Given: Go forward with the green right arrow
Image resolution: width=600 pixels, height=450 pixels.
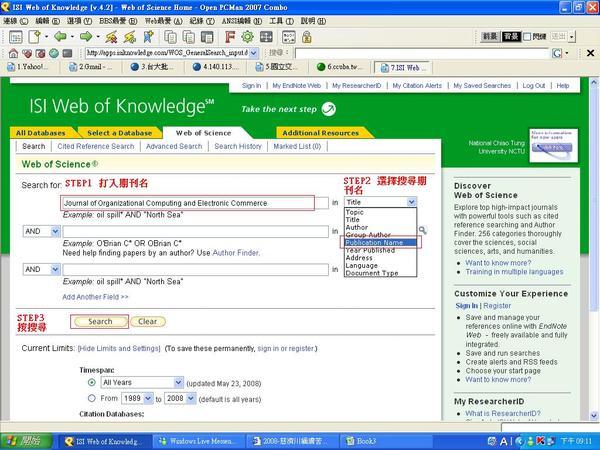Looking at the screenshot, I should pos(86,37).
